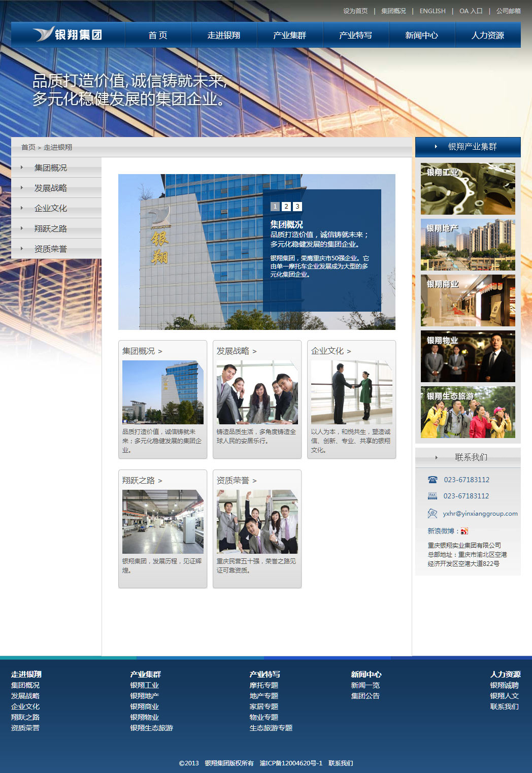Click arrow icon beside 联系我们 heading
The width and height of the screenshot is (532, 773).
pyautogui.click(x=436, y=457)
